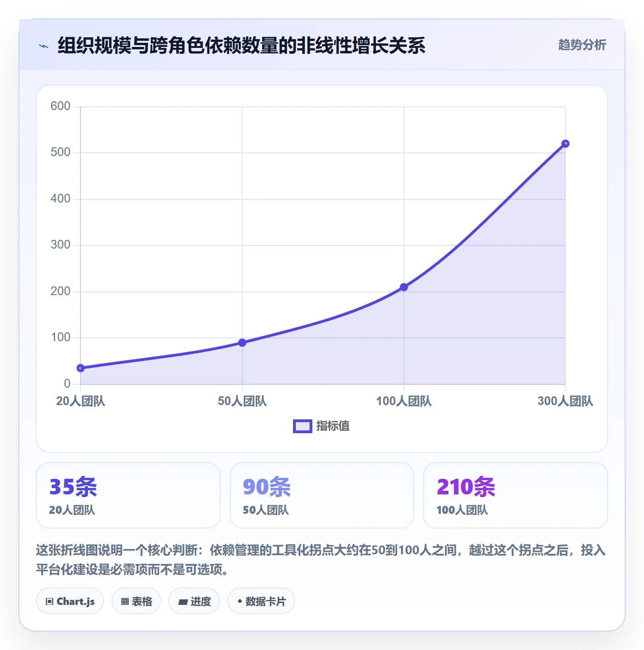Click the 表格 tag chip

tap(136, 601)
